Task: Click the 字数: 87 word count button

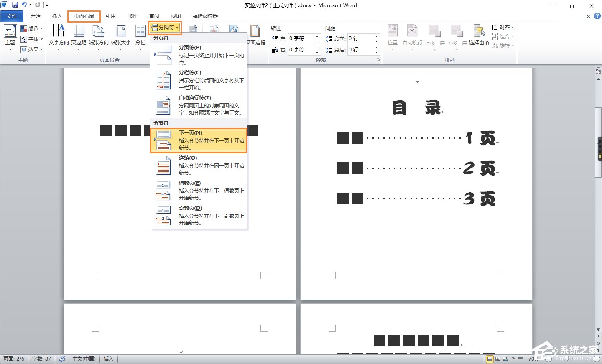Action: 41,359
